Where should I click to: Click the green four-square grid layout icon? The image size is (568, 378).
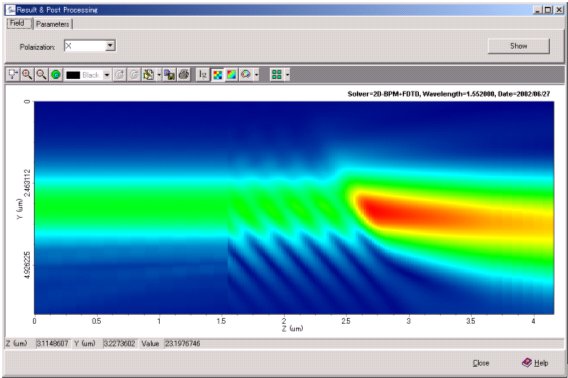[277, 75]
